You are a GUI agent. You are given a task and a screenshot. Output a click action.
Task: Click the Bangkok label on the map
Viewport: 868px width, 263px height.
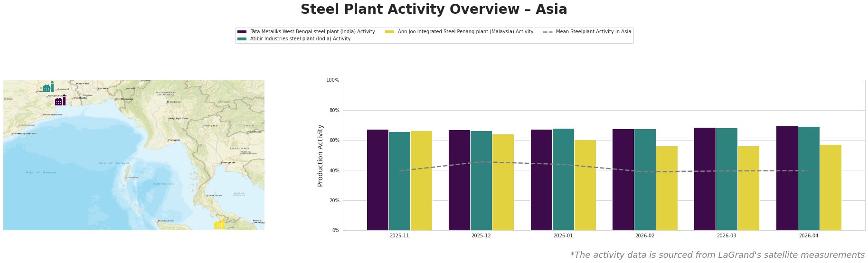pos(228,163)
